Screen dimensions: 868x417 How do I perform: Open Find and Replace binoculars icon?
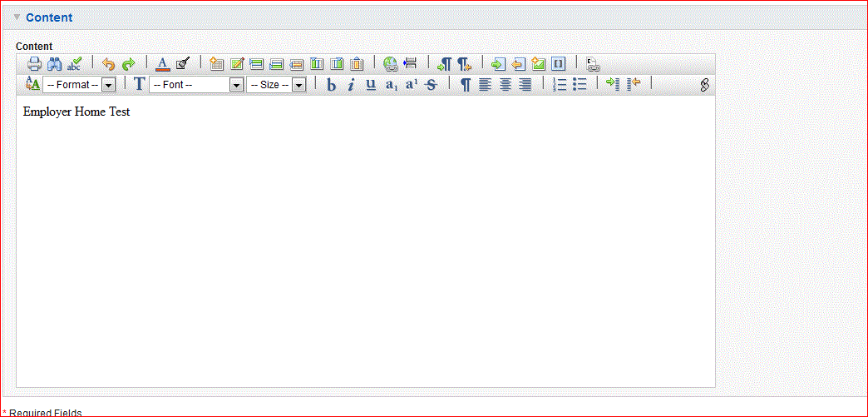coord(54,64)
